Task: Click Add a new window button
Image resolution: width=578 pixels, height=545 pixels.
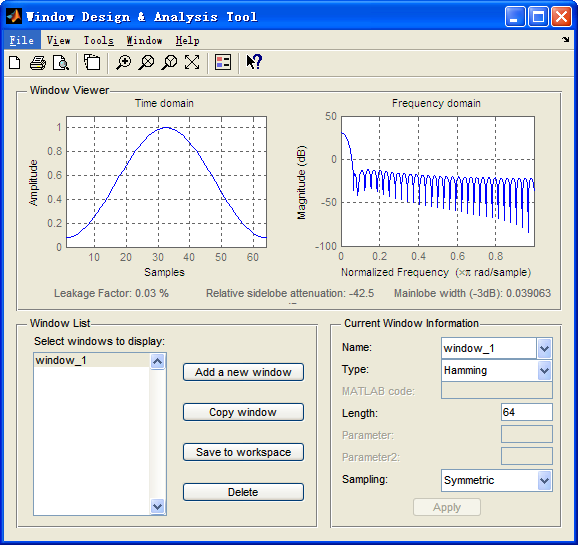Action: pos(243,372)
